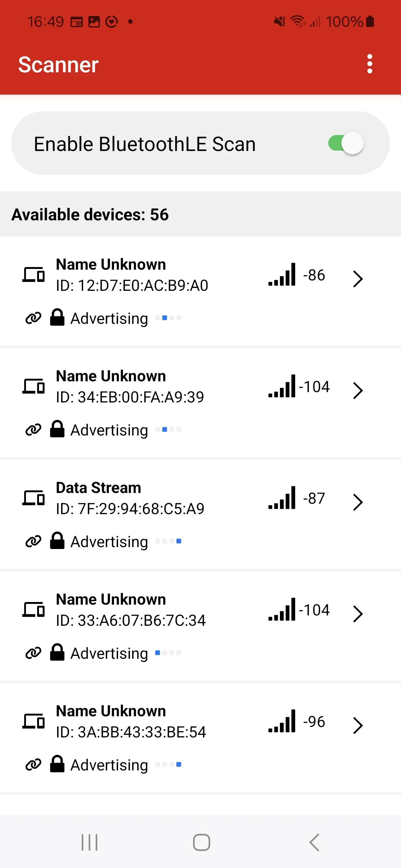The width and height of the screenshot is (401, 868).
Task: Tap the device icon for 3A:BB:43:33:BE:54
Action: pyautogui.click(x=34, y=721)
